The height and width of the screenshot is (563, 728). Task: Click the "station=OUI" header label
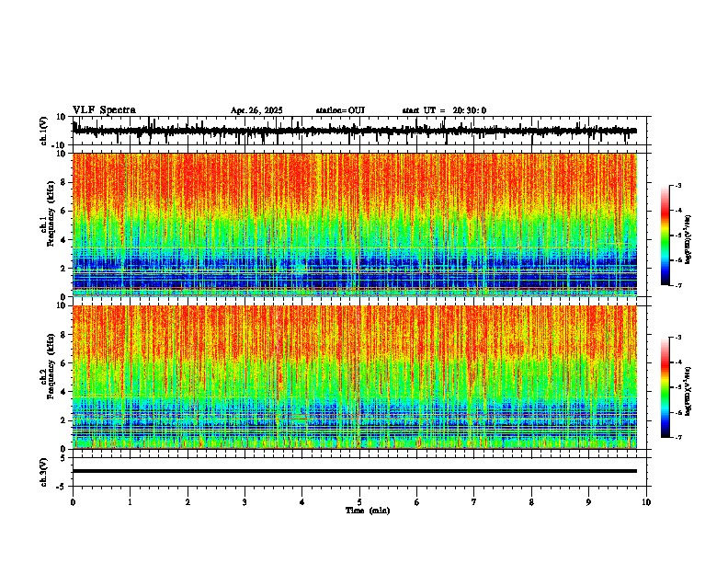click(x=340, y=110)
